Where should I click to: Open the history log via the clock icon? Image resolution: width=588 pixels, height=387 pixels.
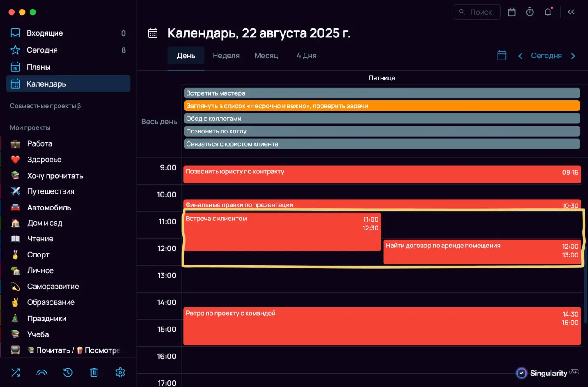[68, 373]
